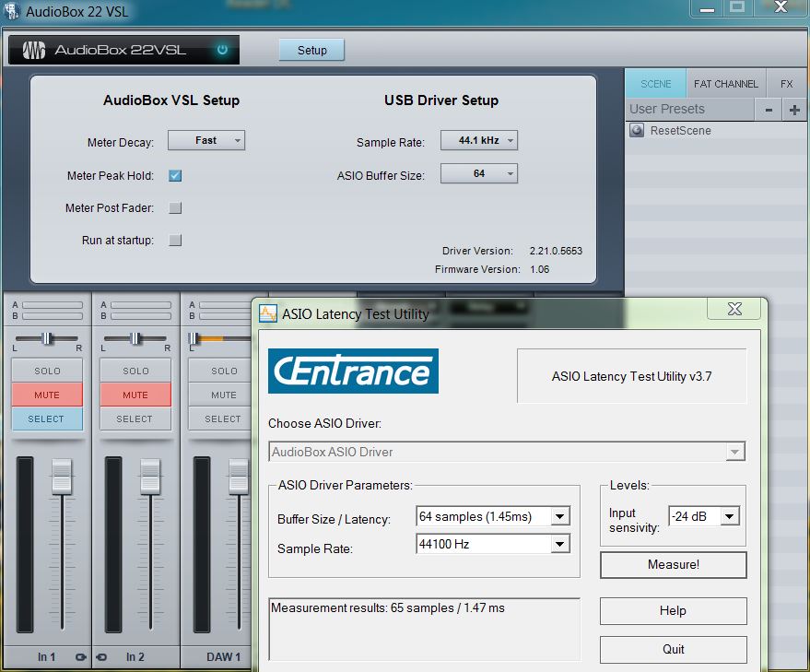Click Driver Version 2.21.0.5653 value
The height and width of the screenshot is (672, 810).
click(x=556, y=251)
